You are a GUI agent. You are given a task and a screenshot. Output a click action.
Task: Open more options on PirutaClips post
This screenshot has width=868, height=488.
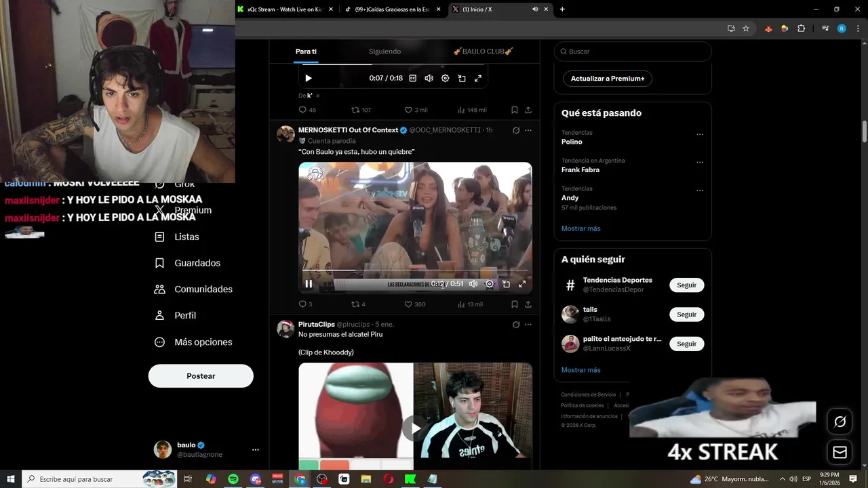coord(528,325)
